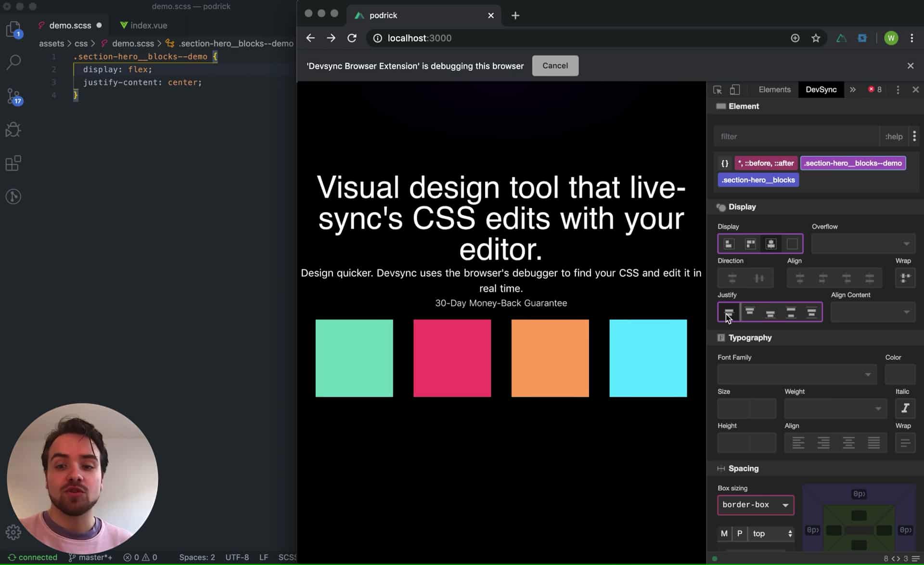
Task: Open the Extensions view in sidebar
Action: pos(13,163)
